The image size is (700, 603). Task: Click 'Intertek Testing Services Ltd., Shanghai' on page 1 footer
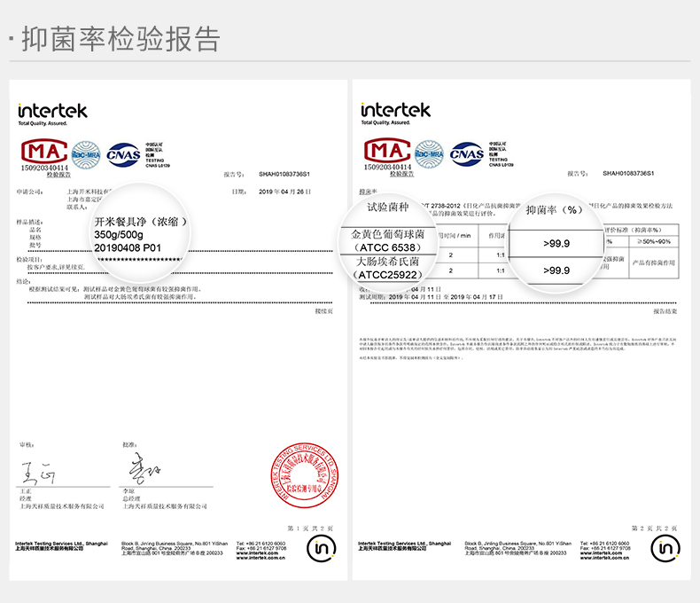62,544
